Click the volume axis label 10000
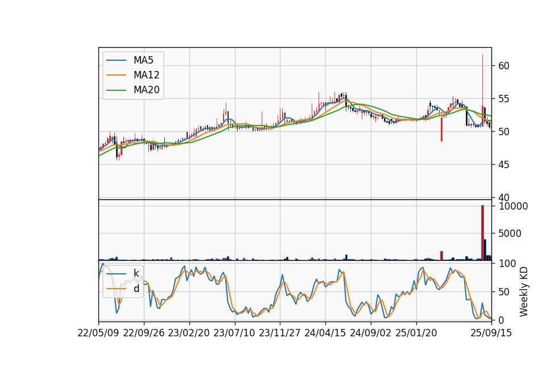 (x=513, y=206)
